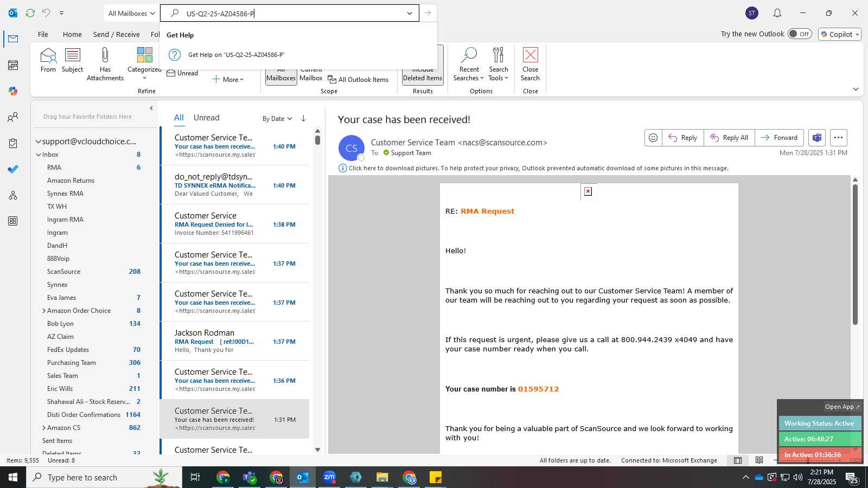Open the File menu
This screenshot has width=868, height=488.
(x=43, y=34)
